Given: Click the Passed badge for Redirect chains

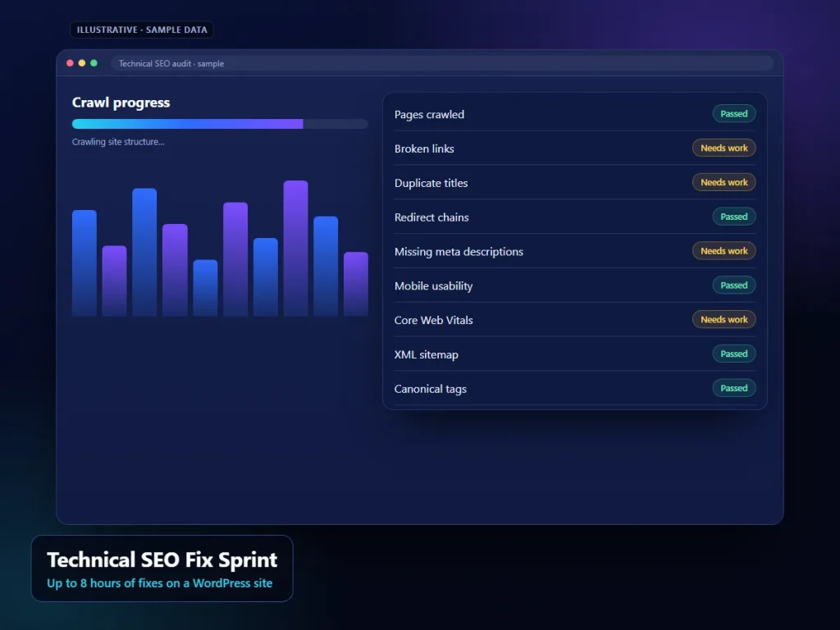Looking at the screenshot, I should click(x=734, y=217).
